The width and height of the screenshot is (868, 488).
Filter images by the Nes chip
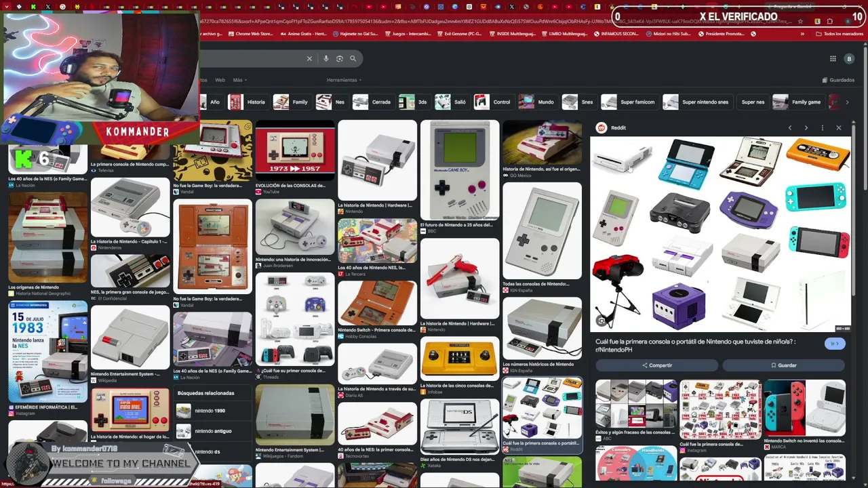coord(332,102)
